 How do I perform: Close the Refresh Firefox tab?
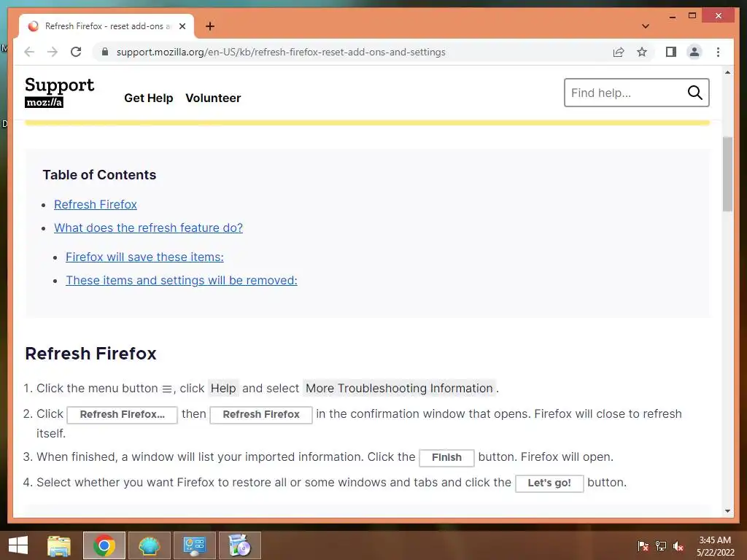click(182, 26)
